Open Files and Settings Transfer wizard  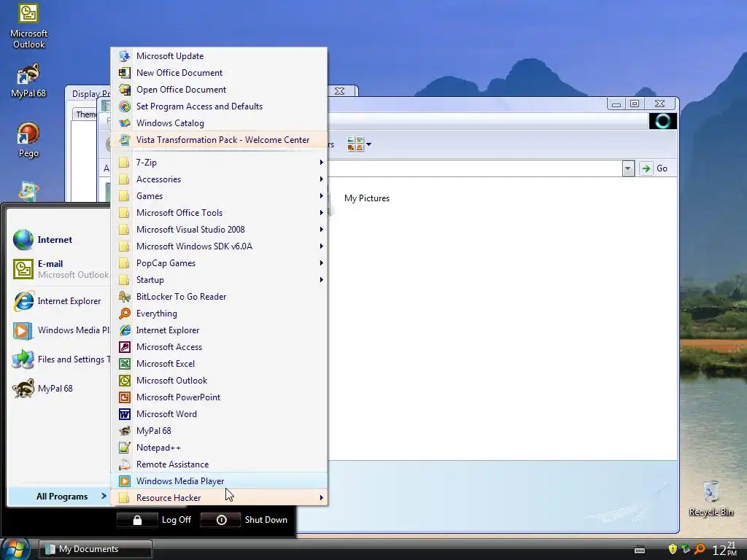point(60,359)
